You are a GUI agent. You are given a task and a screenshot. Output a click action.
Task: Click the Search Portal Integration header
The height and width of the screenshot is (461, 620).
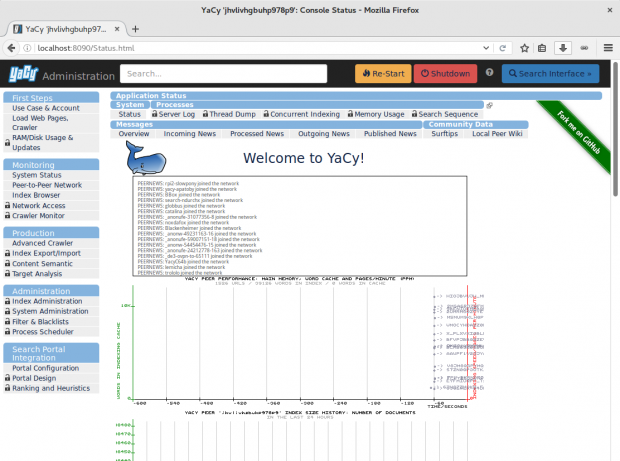[51, 353]
